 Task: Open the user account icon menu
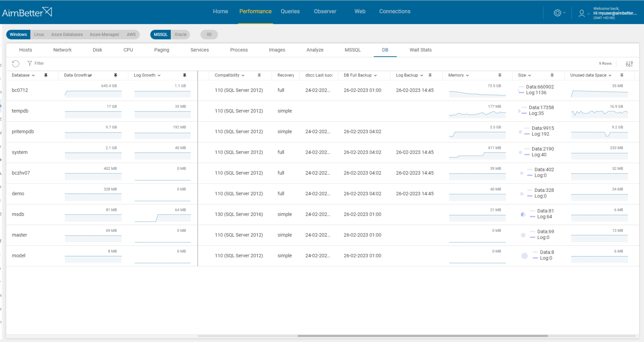pyautogui.click(x=582, y=13)
